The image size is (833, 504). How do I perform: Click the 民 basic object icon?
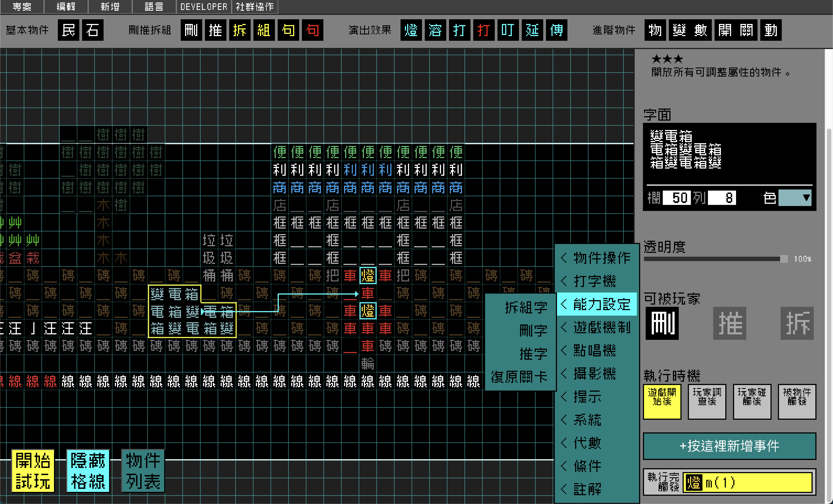(68, 30)
